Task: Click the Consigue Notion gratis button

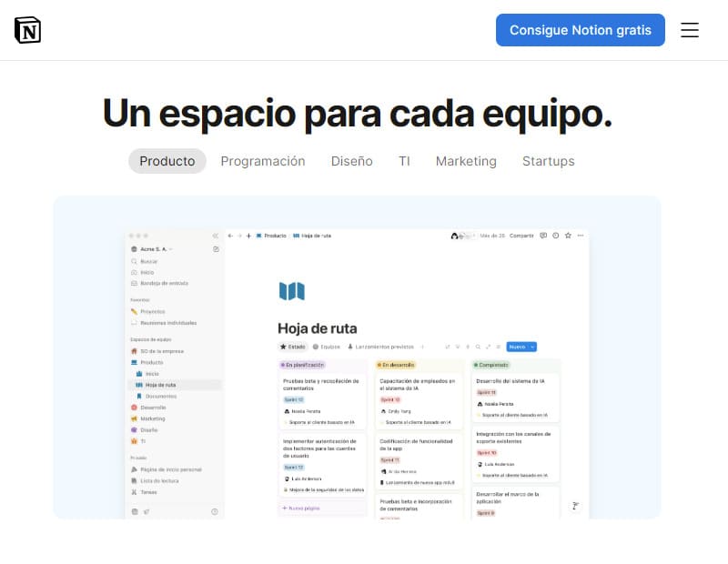Action: 581,30
